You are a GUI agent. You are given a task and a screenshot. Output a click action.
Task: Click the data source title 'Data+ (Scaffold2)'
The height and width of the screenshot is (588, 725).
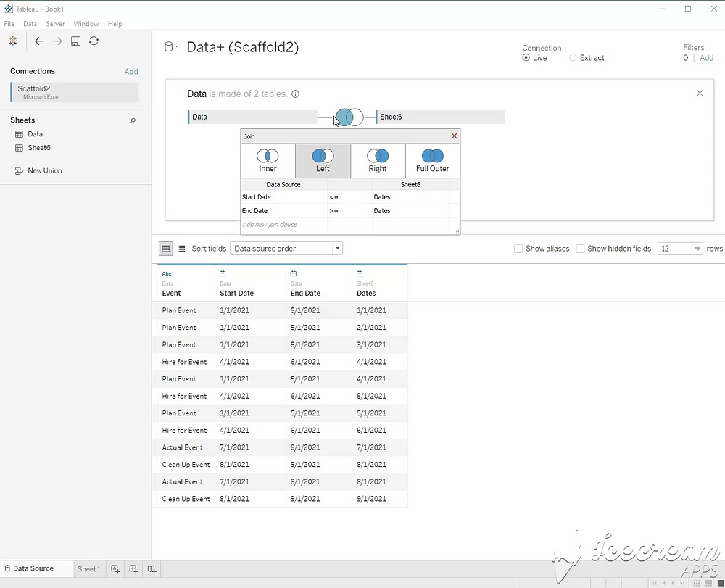[x=243, y=47]
